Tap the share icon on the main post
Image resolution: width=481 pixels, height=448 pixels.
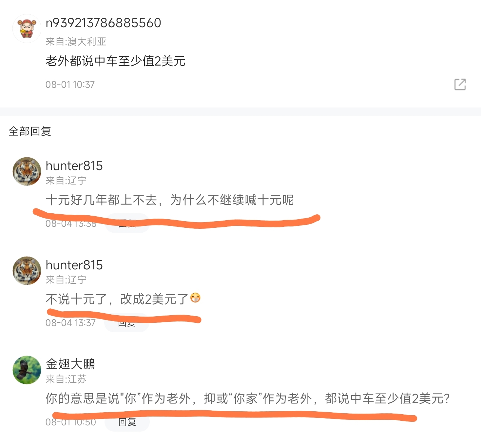(x=460, y=85)
